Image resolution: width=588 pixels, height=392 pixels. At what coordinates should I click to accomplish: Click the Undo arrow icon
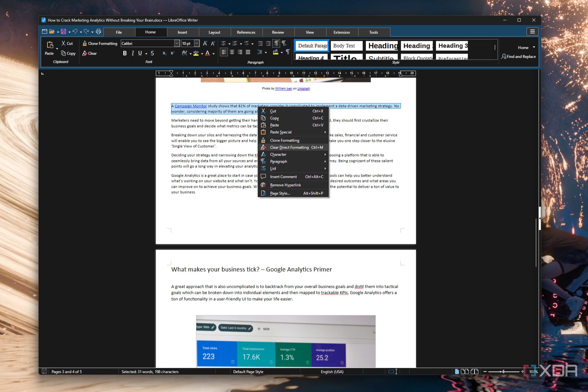[75, 32]
